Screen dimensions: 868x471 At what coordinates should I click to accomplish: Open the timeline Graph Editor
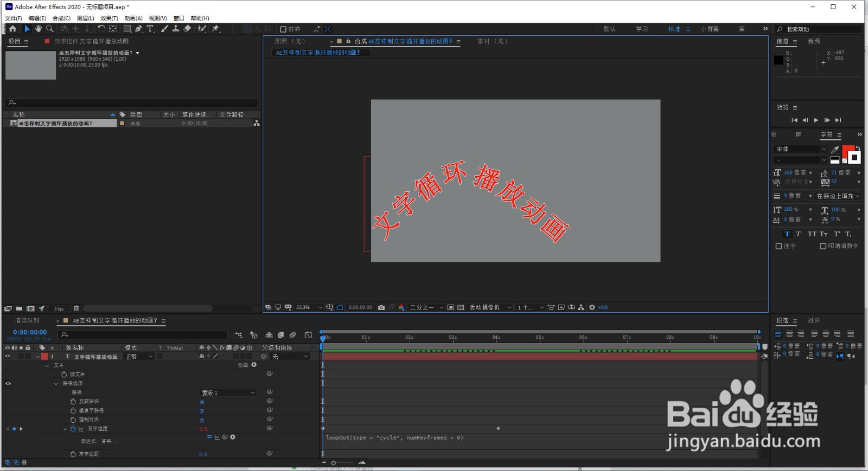tap(308, 335)
